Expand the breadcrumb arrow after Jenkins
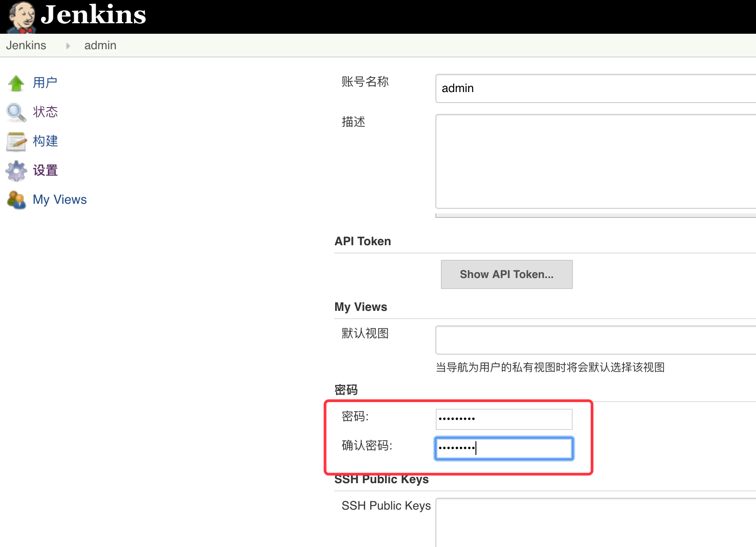This screenshot has height=547, width=756. pos(68,46)
